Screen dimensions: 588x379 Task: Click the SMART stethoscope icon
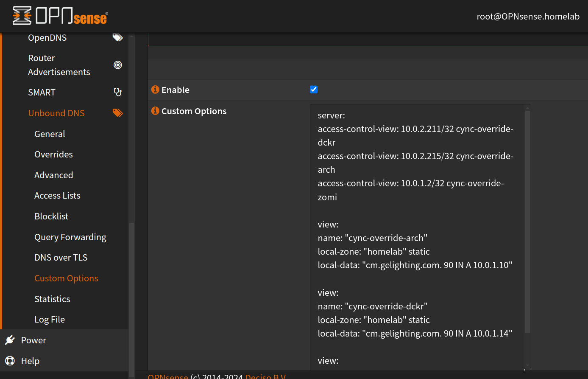click(x=118, y=92)
